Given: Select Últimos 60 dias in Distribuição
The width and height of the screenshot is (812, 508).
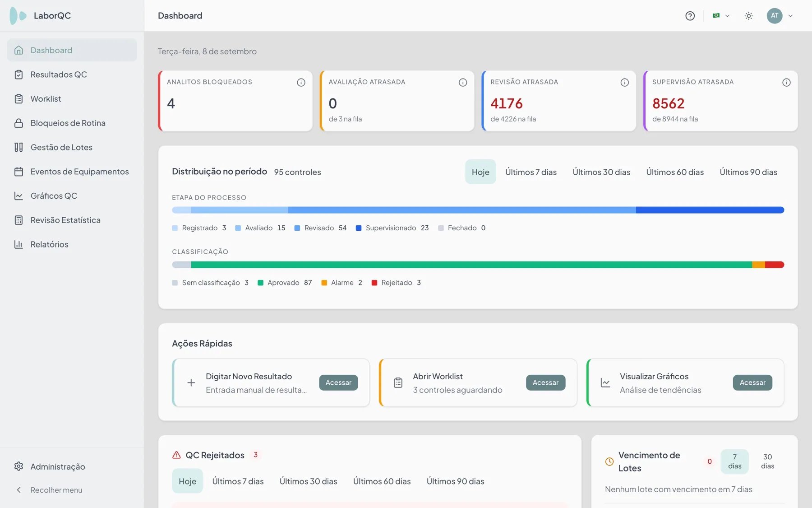Looking at the screenshot, I should click(675, 172).
